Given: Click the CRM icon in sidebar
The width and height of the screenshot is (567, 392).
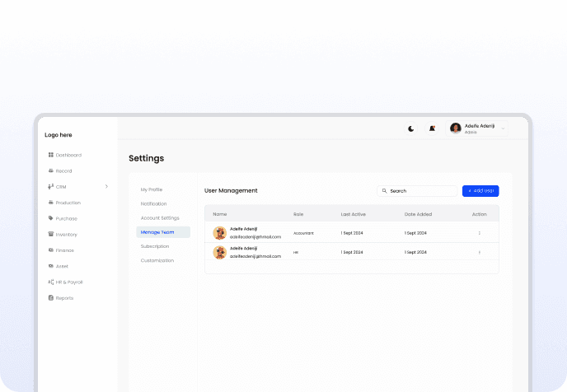Looking at the screenshot, I should coord(51,186).
